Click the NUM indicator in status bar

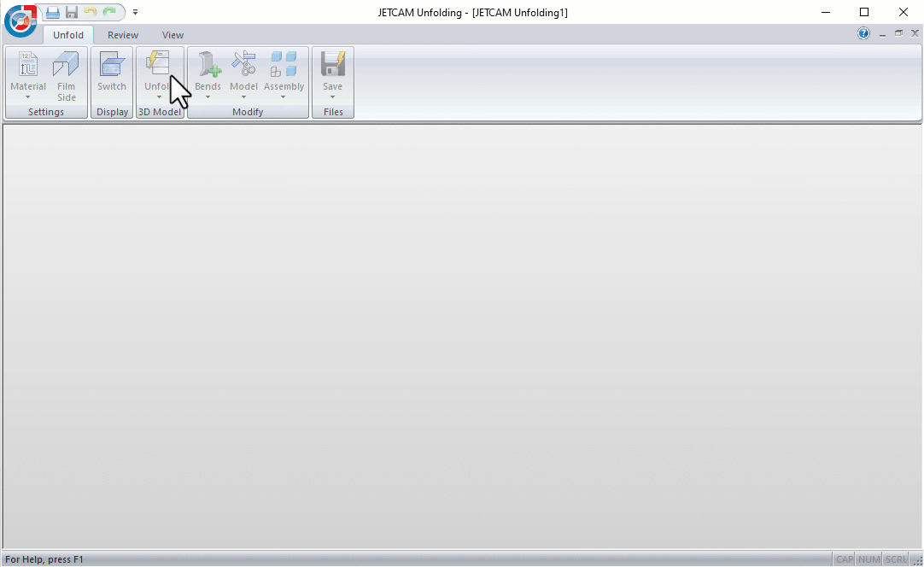pyautogui.click(x=869, y=559)
